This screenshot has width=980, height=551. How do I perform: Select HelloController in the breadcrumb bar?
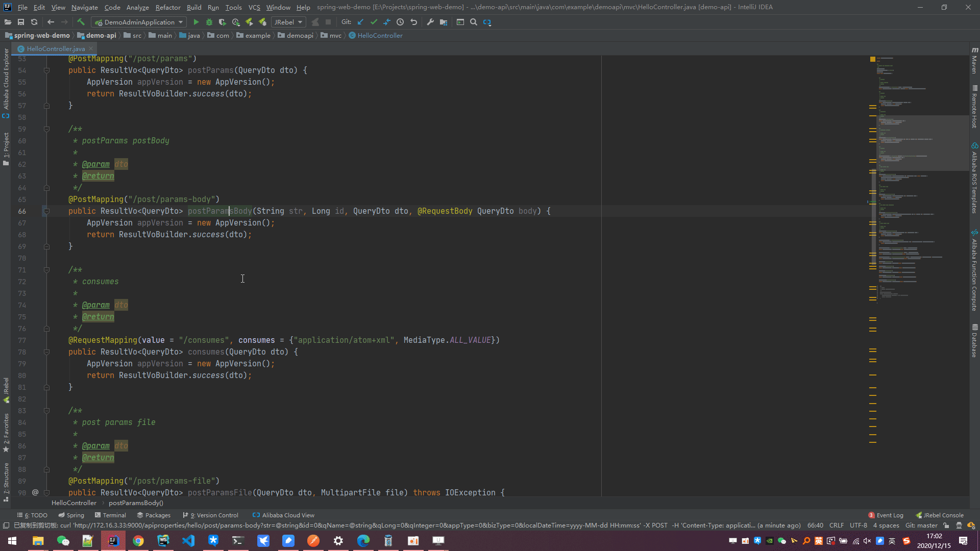coord(73,503)
